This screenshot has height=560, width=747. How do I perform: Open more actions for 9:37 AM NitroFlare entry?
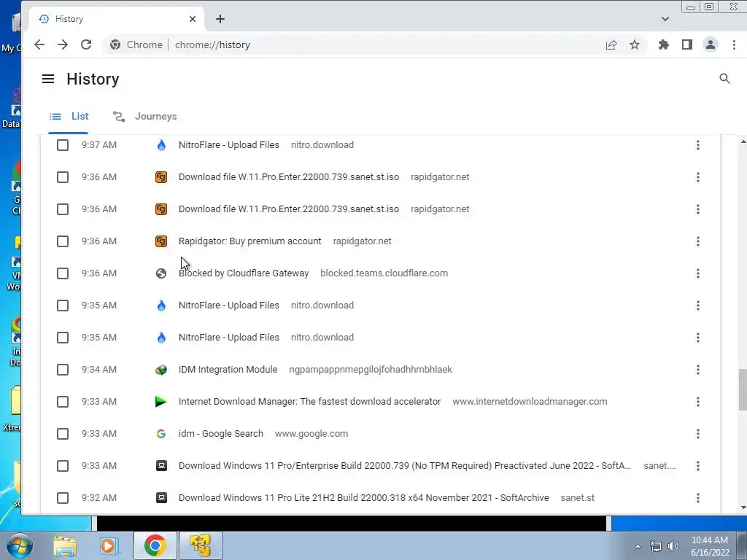coord(698,145)
